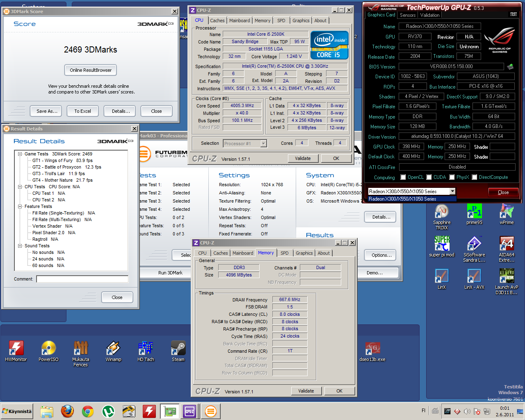525x420 pixels.
Task: Open About tab in lower CPU-Z
Action: 324,253
